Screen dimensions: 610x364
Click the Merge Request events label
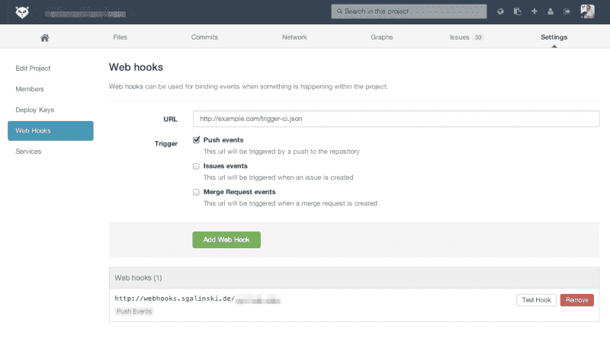tap(239, 192)
